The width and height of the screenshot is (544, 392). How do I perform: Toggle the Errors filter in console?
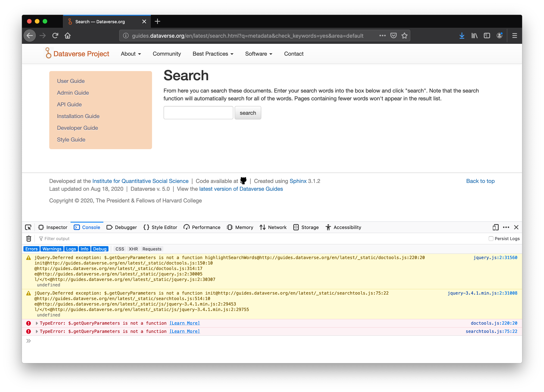pos(31,249)
